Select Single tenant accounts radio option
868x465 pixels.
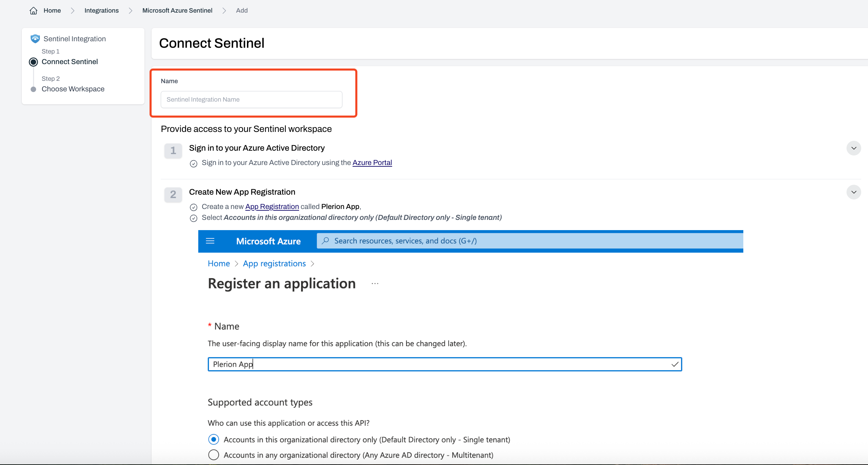coord(214,439)
